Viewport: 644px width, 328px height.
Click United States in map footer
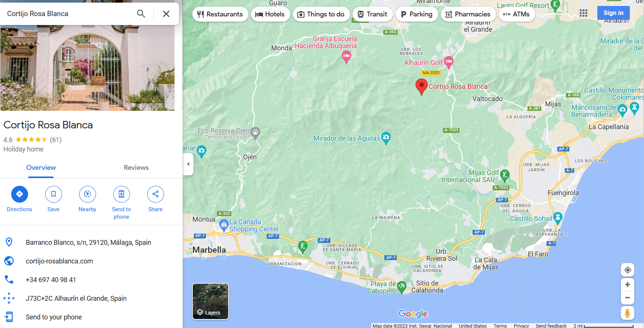[473, 326]
